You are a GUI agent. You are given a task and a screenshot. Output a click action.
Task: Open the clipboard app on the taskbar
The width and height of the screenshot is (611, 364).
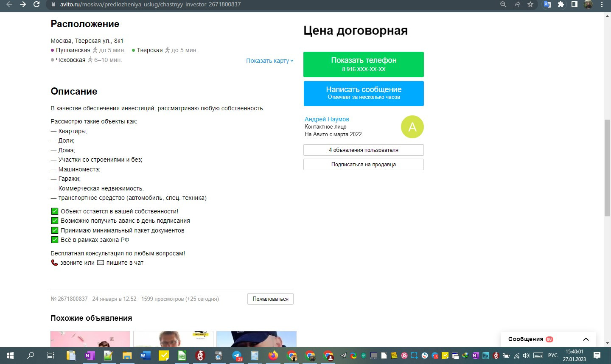click(71, 356)
